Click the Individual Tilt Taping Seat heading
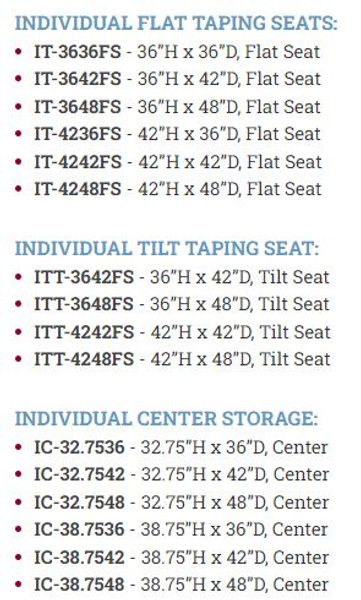Screen dimensions: 361x600 (x=167, y=248)
